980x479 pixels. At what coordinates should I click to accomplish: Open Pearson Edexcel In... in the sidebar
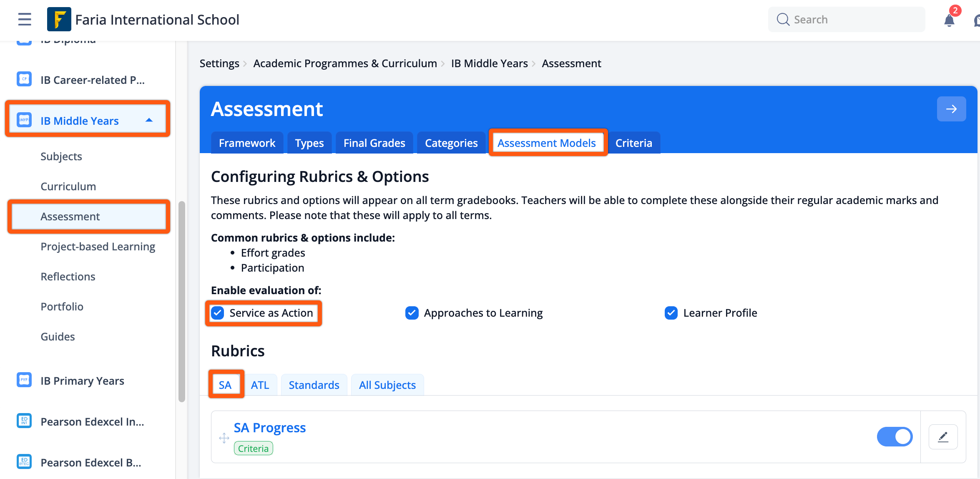click(x=92, y=422)
